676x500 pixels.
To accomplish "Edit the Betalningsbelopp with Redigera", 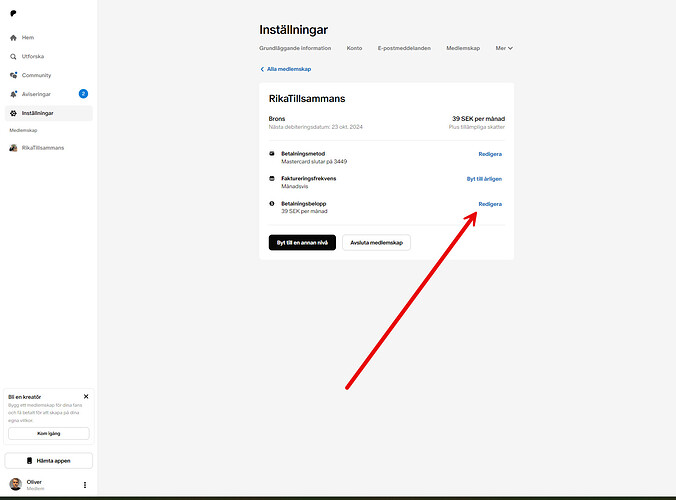I will tap(490, 204).
